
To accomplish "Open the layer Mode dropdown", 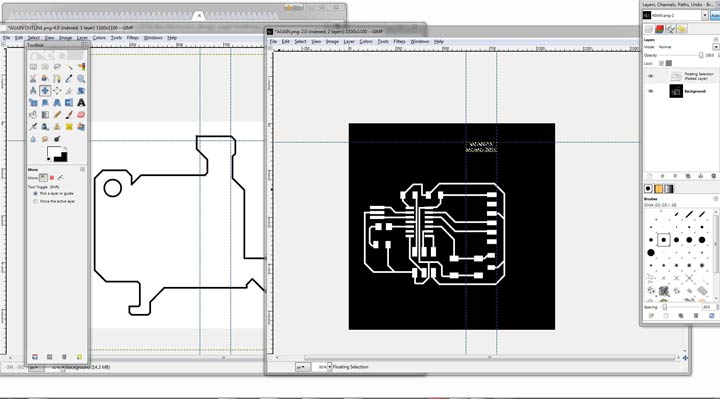I will (x=715, y=47).
